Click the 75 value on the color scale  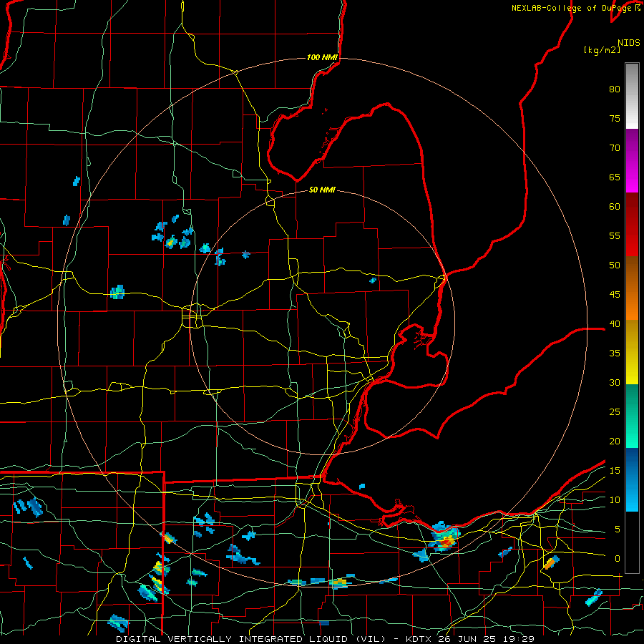pyautogui.click(x=615, y=119)
